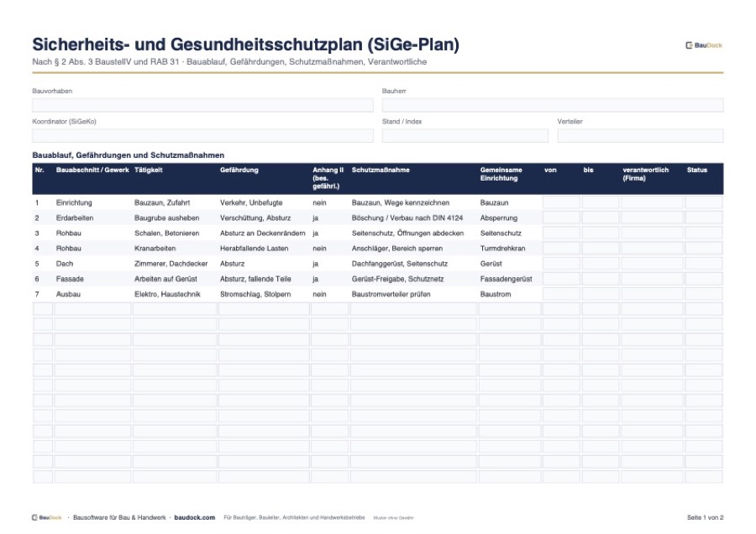Click 'Schutzmaßnahme' column header

[x=381, y=170]
